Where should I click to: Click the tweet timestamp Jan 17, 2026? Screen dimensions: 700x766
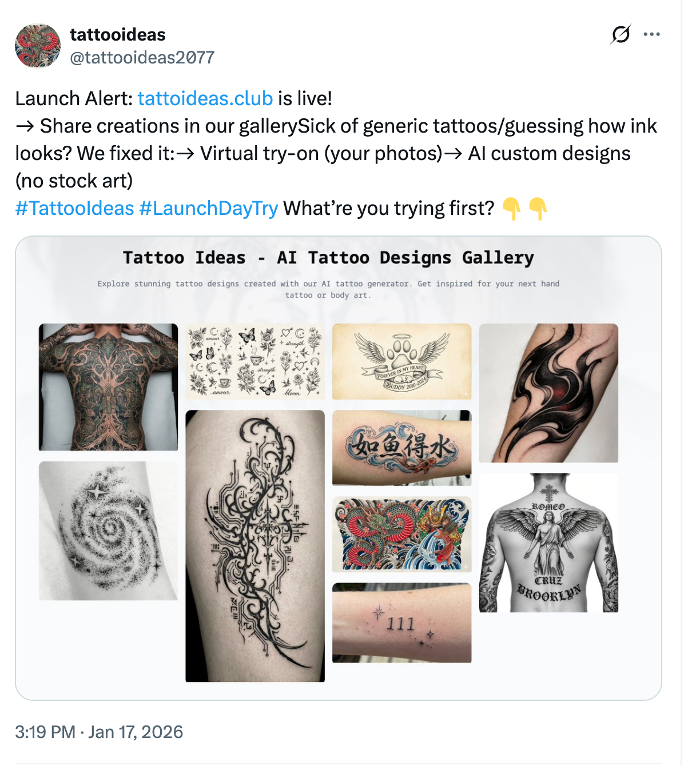click(x=99, y=732)
